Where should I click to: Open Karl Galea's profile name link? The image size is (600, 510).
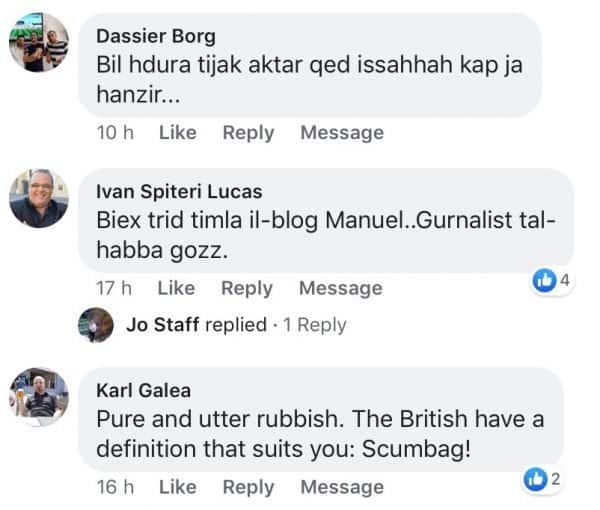[143, 390]
